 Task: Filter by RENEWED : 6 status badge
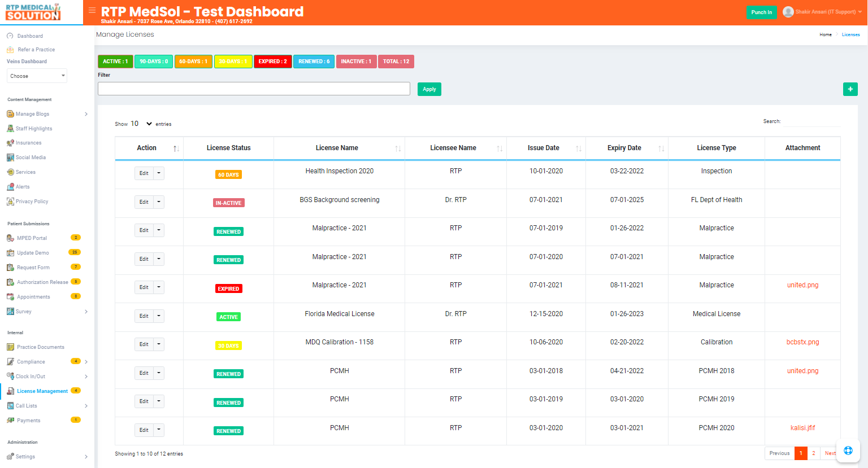[314, 62]
